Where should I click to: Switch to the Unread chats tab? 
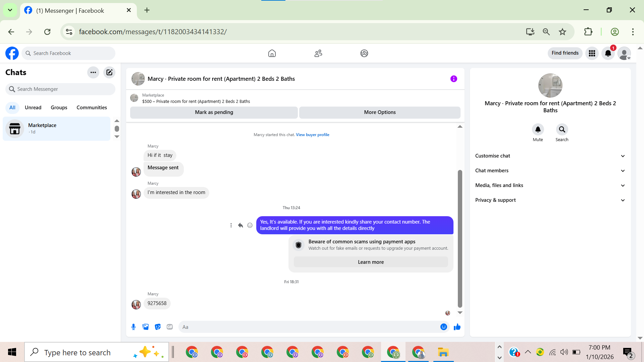(x=33, y=108)
